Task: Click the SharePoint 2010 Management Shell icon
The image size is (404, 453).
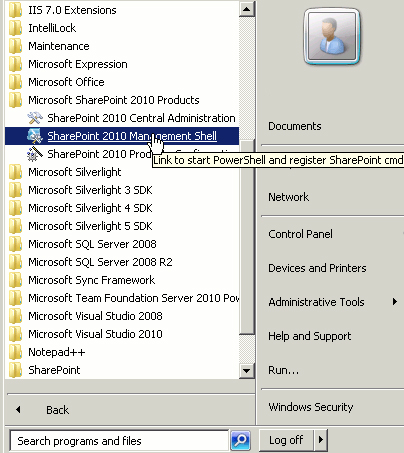Action: point(35,136)
